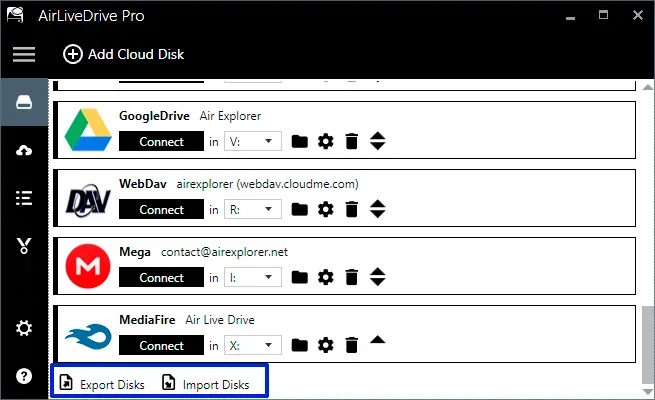Delete the GoogleDrive disk with trash icon
This screenshot has width=655, height=400.
352,141
